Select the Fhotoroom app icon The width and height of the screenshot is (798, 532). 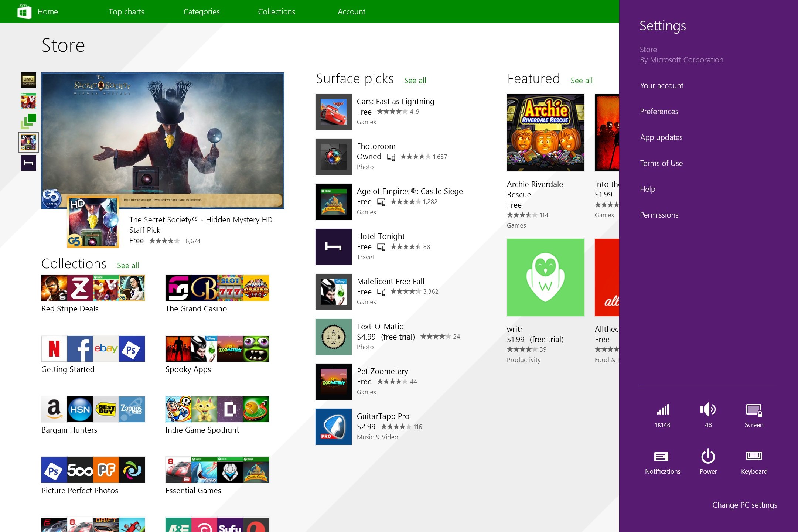[x=333, y=156]
